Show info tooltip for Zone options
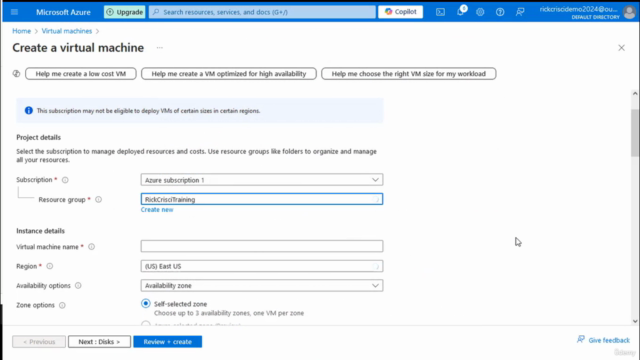This screenshot has width=640, height=360. pos(62,305)
